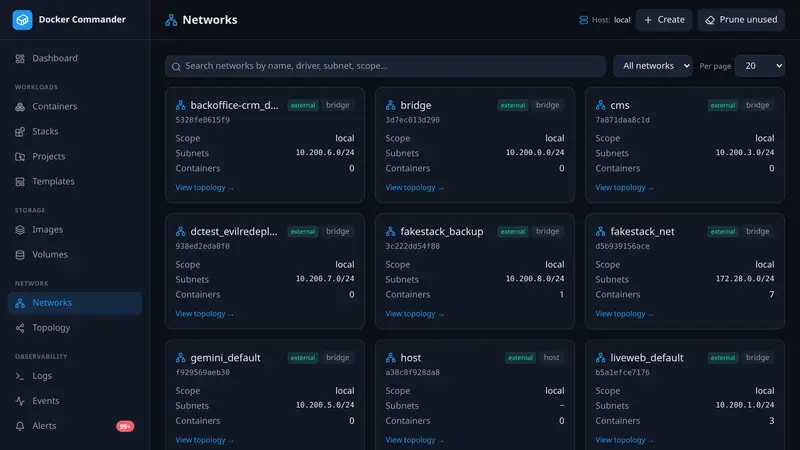
Task: Open Volumes under Storage
Action: [x=74, y=254]
